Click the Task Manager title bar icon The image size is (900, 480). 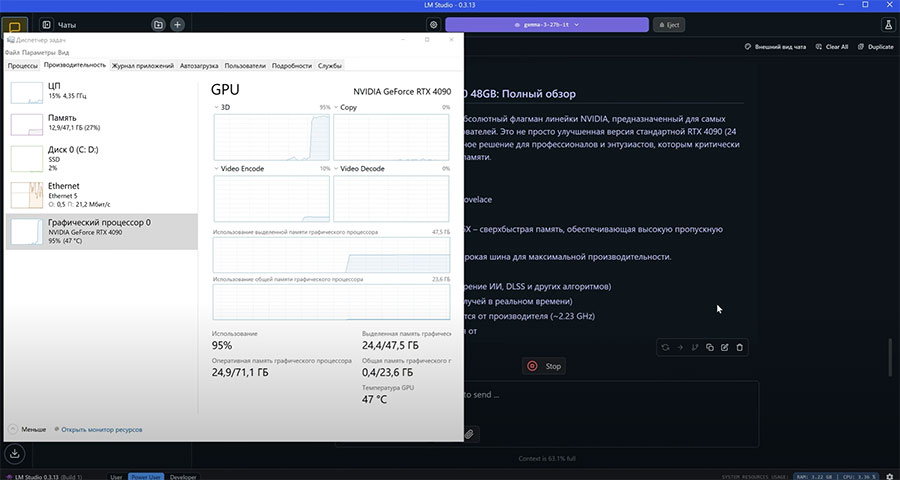tap(10, 40)
